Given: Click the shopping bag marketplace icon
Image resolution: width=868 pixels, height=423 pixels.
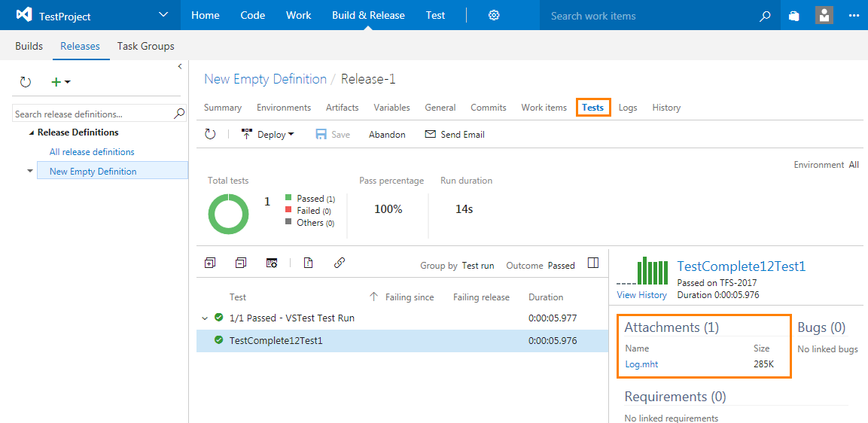Looking at the screenshot, I should click(x=793, y=15).
